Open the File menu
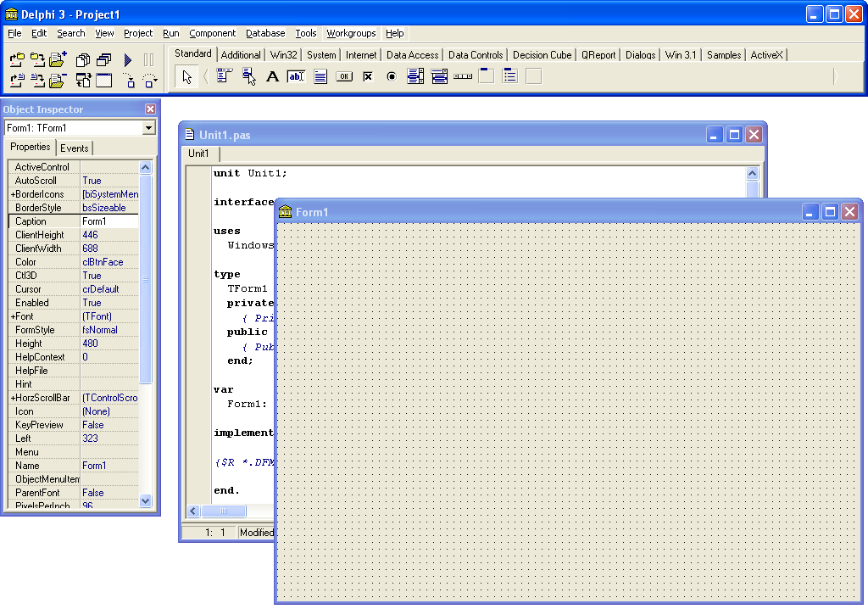868x609 pixels. [14, 33]
